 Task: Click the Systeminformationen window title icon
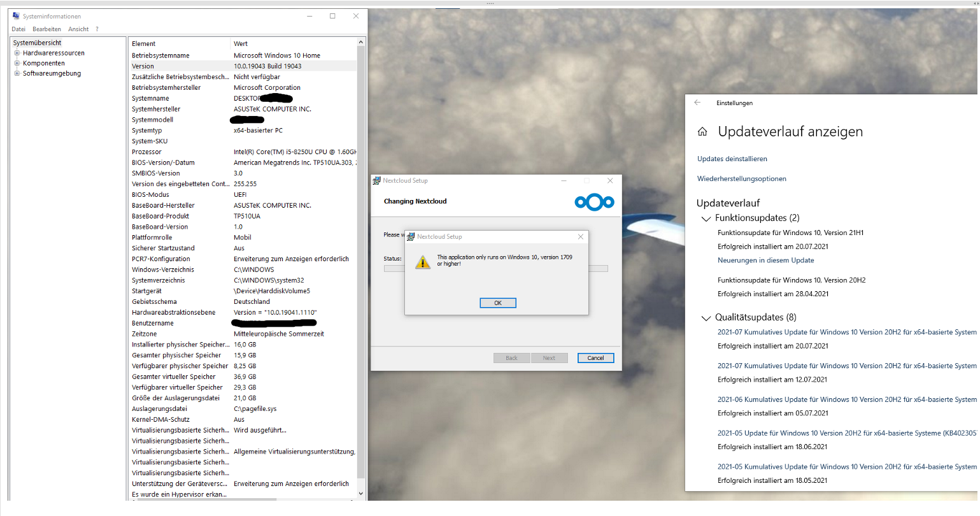point(16,16)
